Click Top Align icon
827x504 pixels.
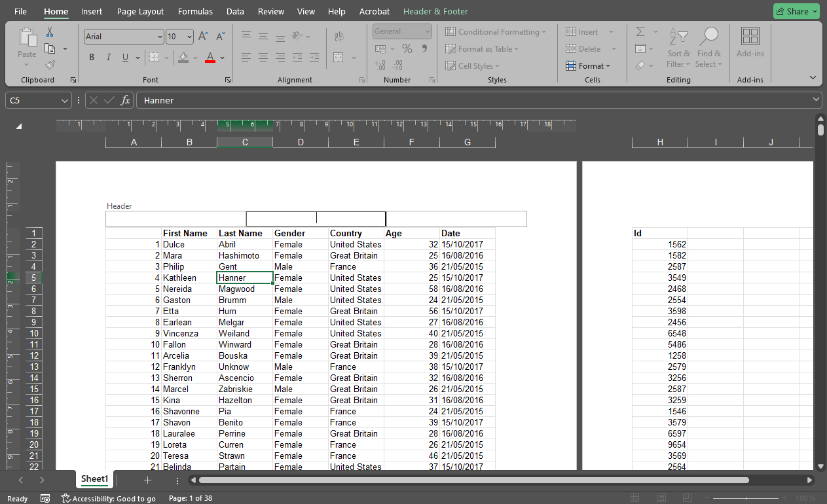click(x=246, y=37)
